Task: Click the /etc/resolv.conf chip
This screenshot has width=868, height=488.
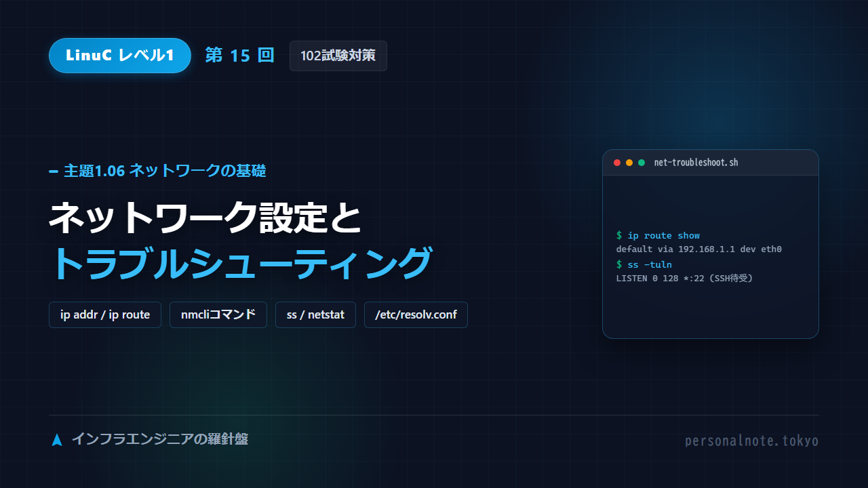Action: click(416, 314)
